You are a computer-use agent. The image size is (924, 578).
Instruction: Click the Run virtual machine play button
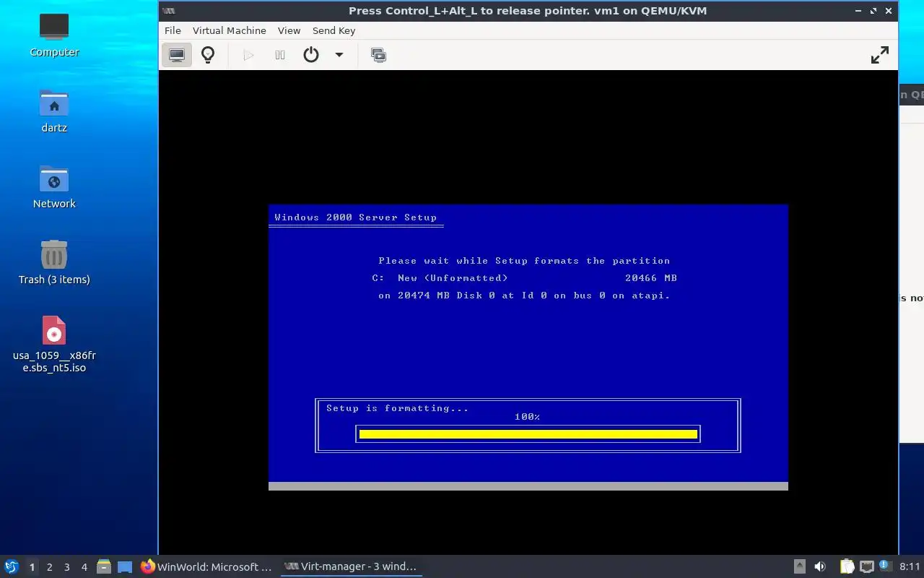point(248,55)
